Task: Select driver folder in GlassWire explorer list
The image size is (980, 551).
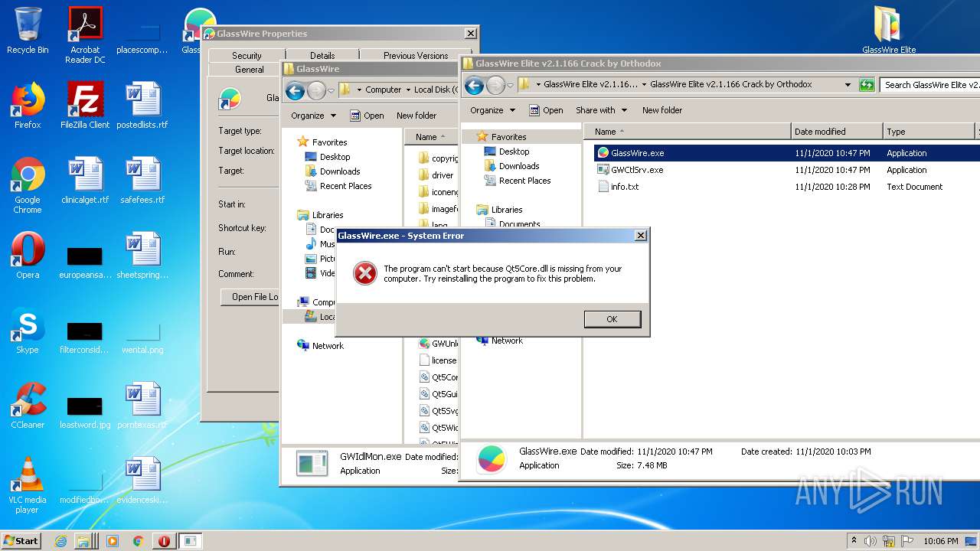Action: pos(443,175)
